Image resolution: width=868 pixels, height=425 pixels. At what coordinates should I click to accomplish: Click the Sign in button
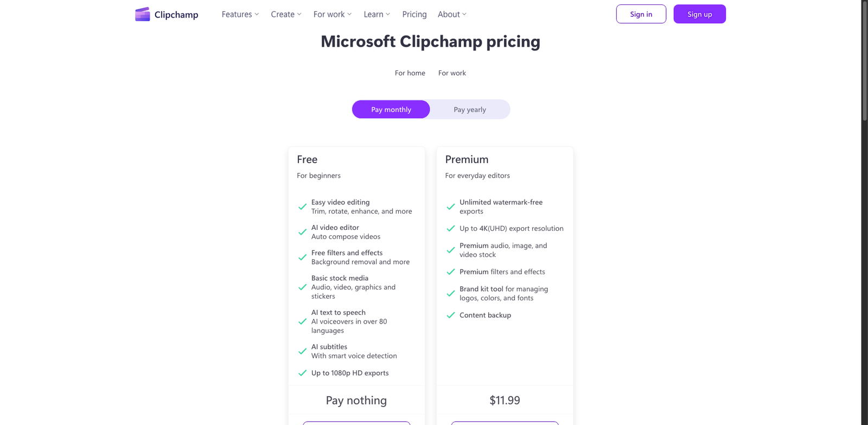click(x=641, y=14)
